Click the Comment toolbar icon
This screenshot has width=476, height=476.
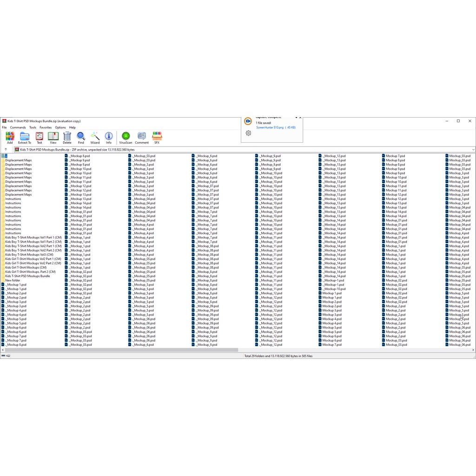click(x=142, y=137)
